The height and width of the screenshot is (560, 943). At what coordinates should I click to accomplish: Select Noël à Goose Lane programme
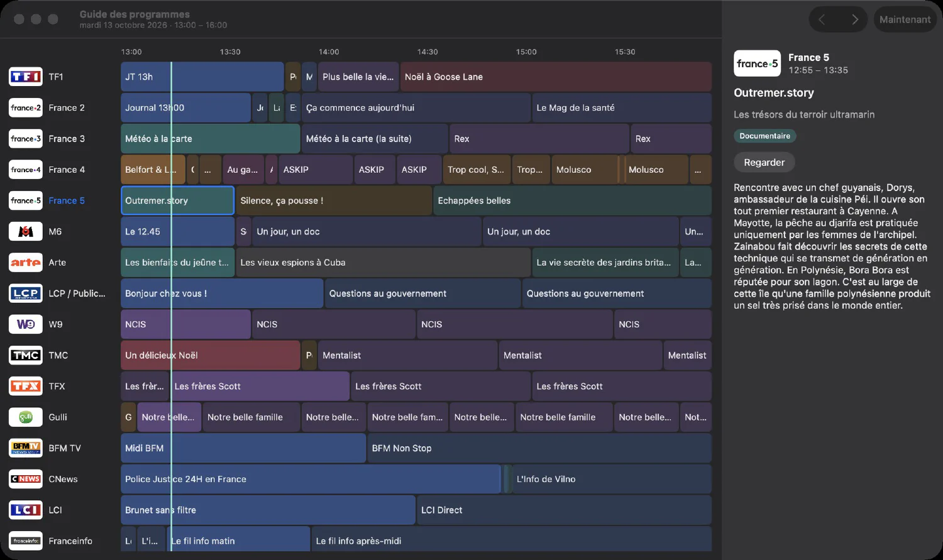pyautogui.click(x=556, y=77)
